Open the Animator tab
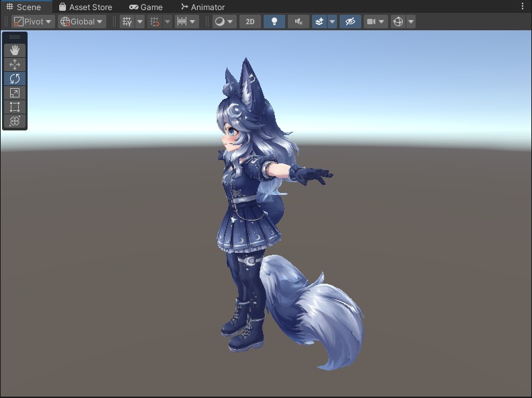This screenshot has width=532, height=398. click(x=202, y=7)
